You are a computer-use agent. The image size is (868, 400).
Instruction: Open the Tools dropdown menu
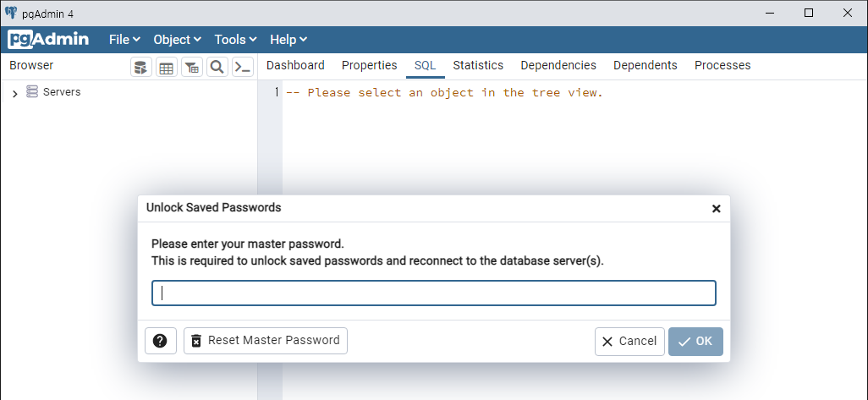coord(235,40)
